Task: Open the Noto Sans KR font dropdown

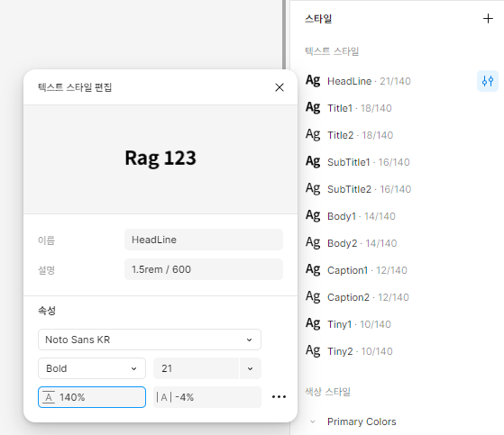Action: pos(150,340)
